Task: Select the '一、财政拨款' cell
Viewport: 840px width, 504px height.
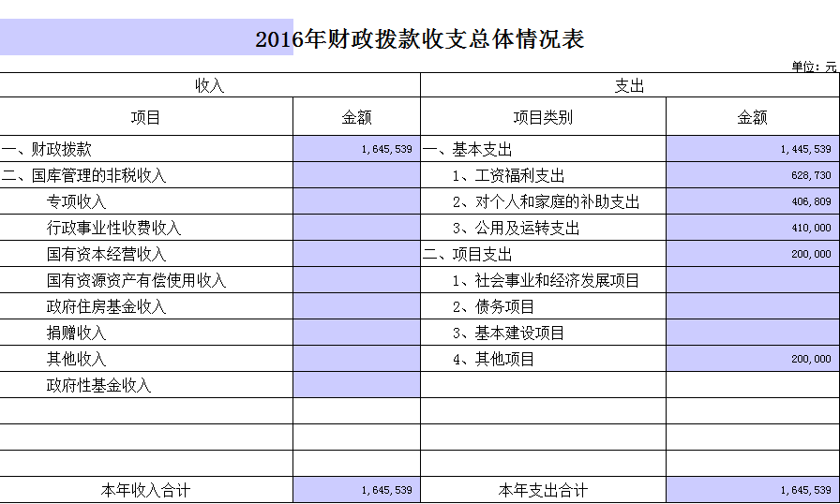Action: [x=146, y=149]
